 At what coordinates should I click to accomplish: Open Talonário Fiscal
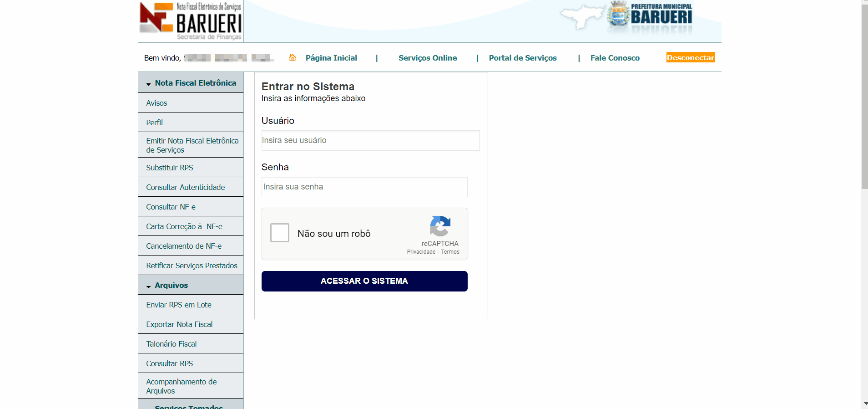[x=191, y=344]
